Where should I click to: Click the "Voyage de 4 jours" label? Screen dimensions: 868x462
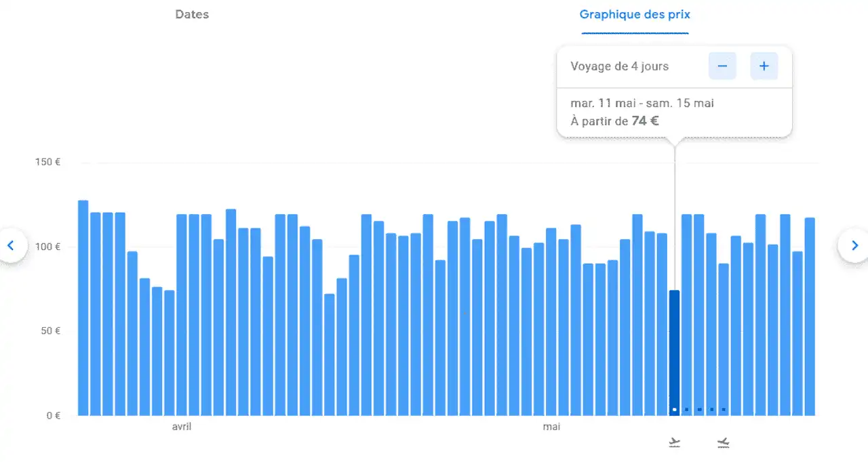pyautogui.click(x=620, y=66)
